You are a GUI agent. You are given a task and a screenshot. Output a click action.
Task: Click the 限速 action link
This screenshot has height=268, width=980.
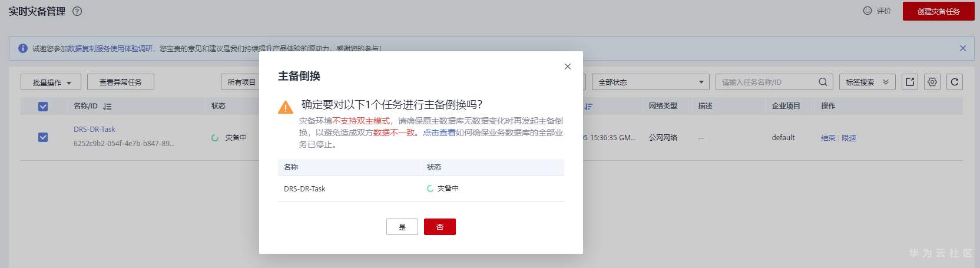(849, 138)
